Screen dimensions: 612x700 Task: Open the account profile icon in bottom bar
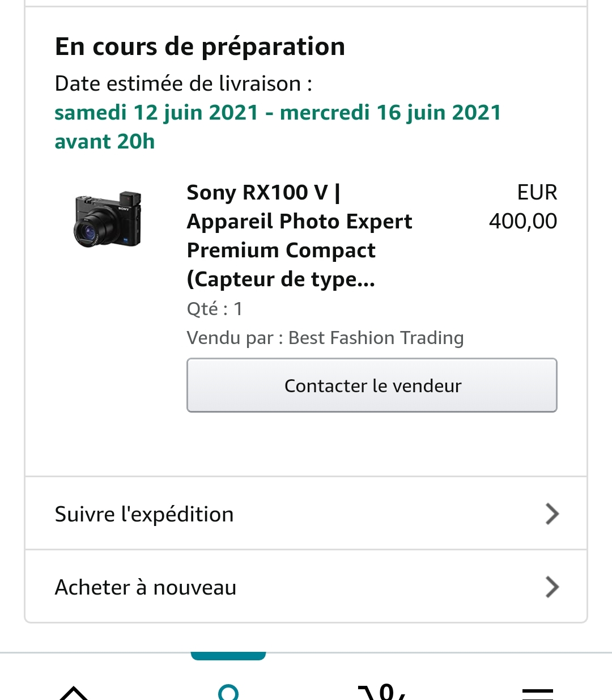coord(228,691)
